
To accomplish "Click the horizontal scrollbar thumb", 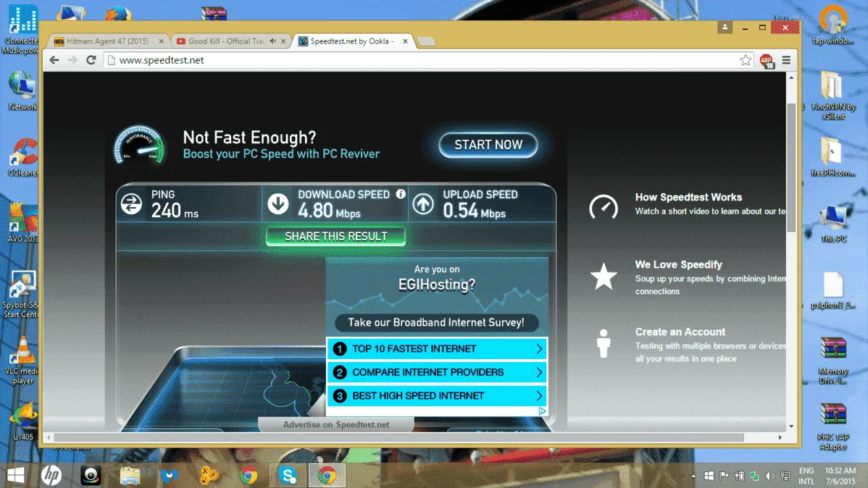I will pyautogui.click(x=398, y=437).
